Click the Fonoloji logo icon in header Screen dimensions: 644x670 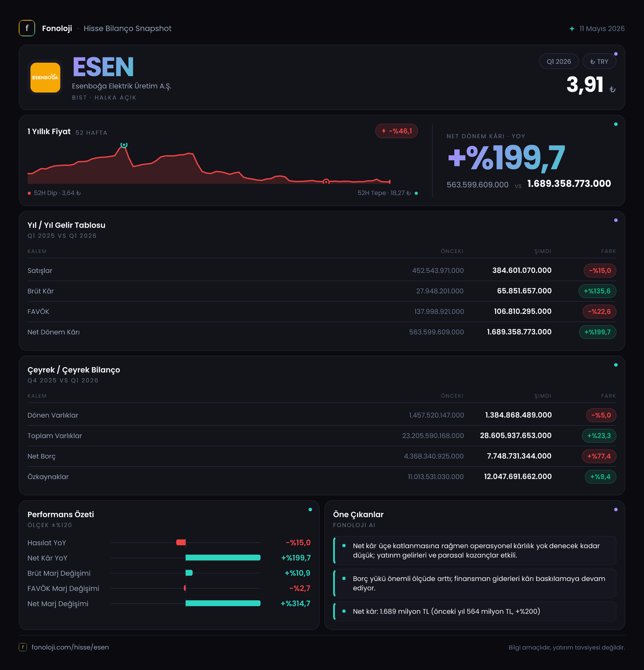tap(27, 28)
